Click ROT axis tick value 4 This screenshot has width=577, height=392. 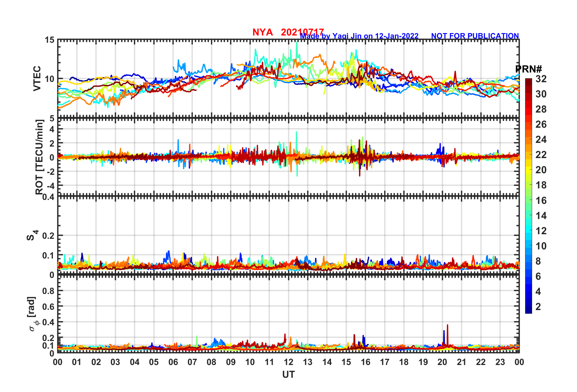tap(52, 129)
